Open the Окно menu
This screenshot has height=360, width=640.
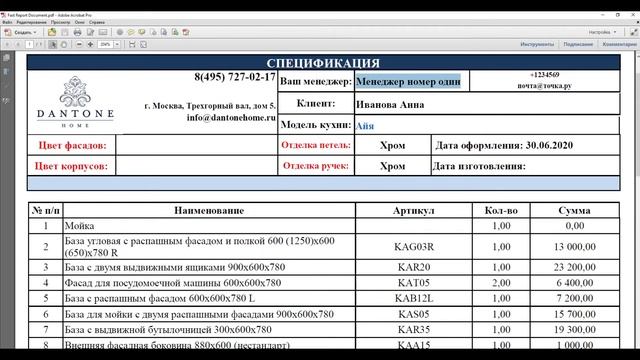(x=80, y=22)
